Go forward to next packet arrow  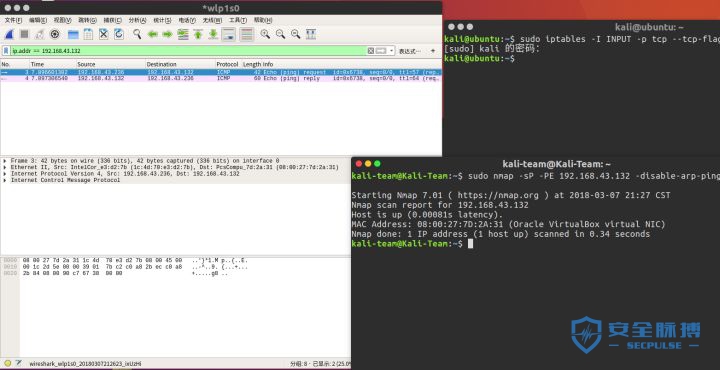click(x=168, y=34)
